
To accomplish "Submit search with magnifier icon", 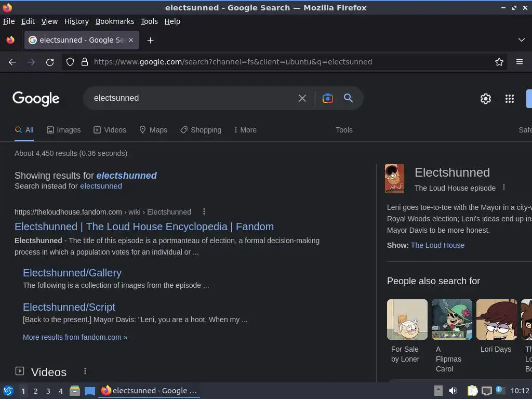I will pyautogui.click(x=348, y=98).
